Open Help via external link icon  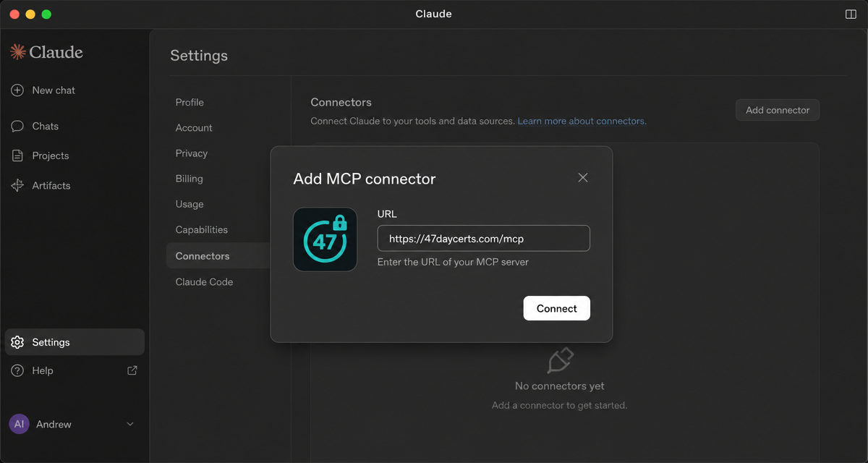[x=132, y=370]
